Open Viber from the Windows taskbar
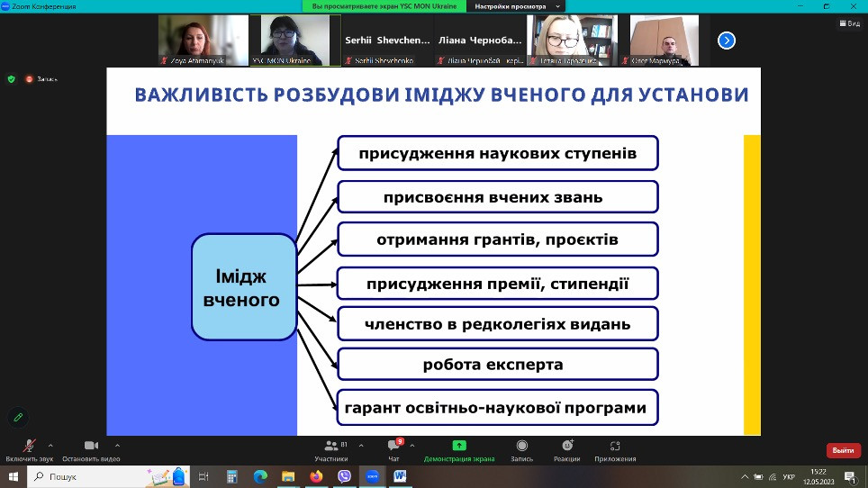 pos(344,476)
